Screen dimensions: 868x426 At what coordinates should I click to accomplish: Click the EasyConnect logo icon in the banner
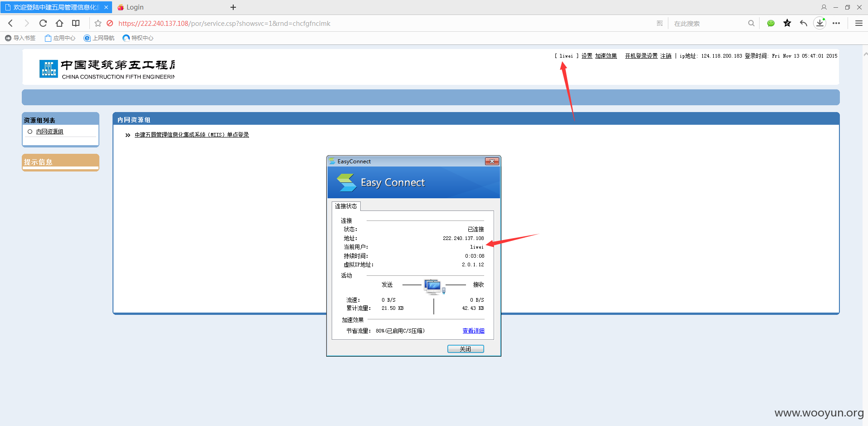[347, 182]
